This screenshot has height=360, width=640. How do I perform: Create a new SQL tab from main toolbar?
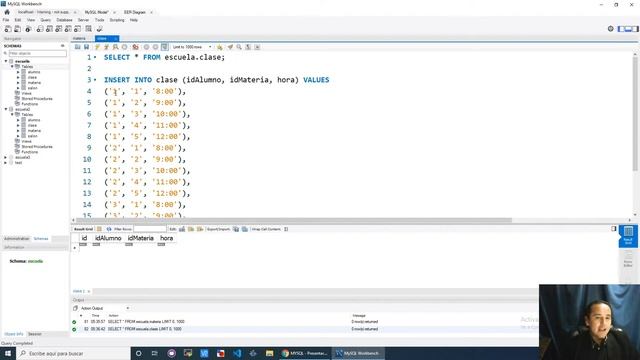[8, 29]
